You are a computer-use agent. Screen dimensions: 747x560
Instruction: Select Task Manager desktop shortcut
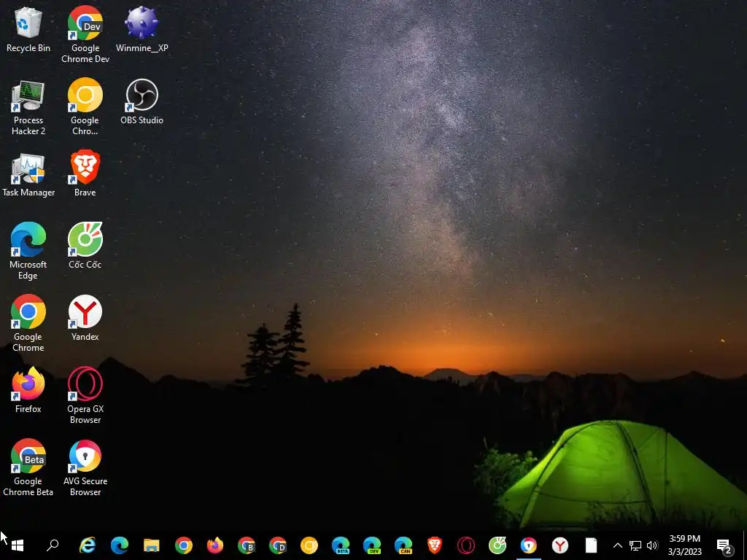click(28, 175)
